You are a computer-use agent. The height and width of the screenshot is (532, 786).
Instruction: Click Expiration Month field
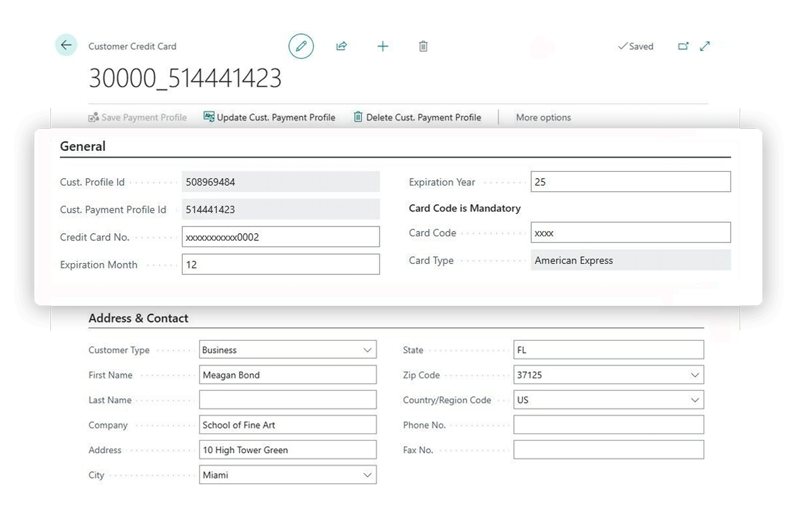point(280,264)
